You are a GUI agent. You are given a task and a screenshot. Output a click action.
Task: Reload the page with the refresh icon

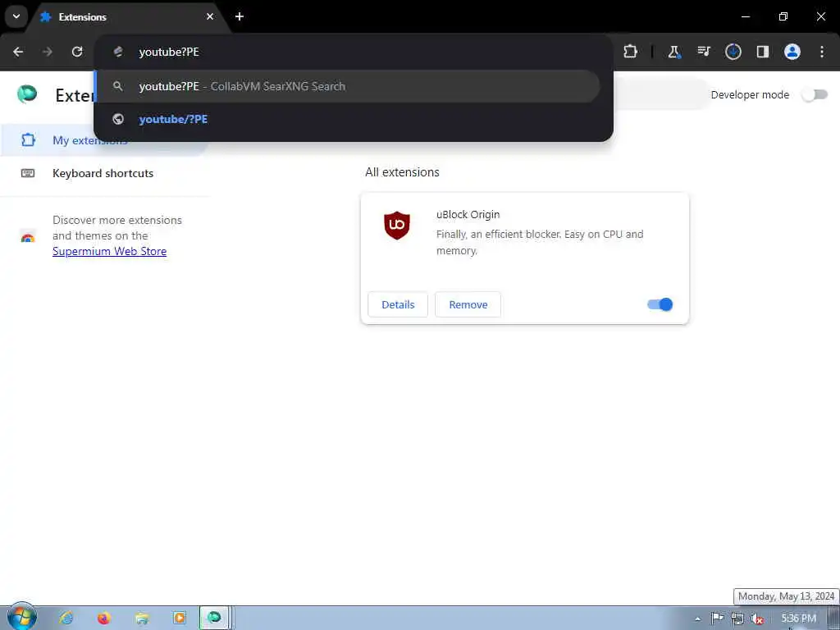tap(77, 52)
